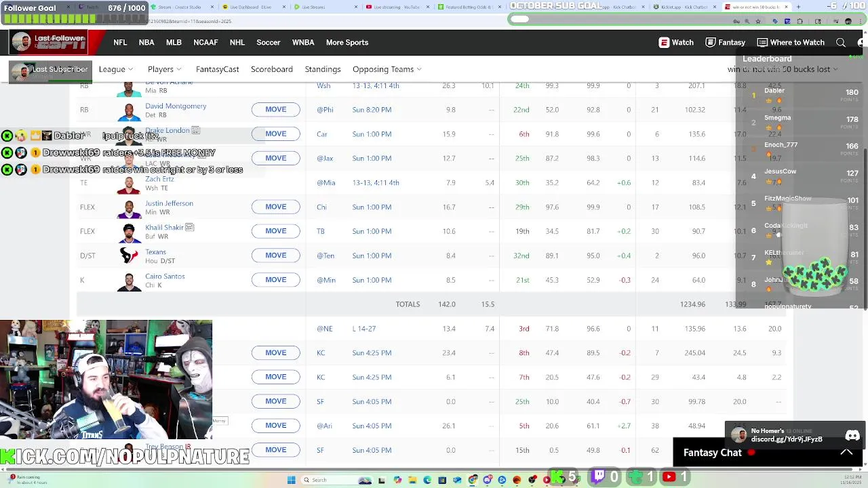This screenshot has width=868, height=488.
Task: Click the taskbar clock and date
Action: pyautogui.click(x=850, y=480)
